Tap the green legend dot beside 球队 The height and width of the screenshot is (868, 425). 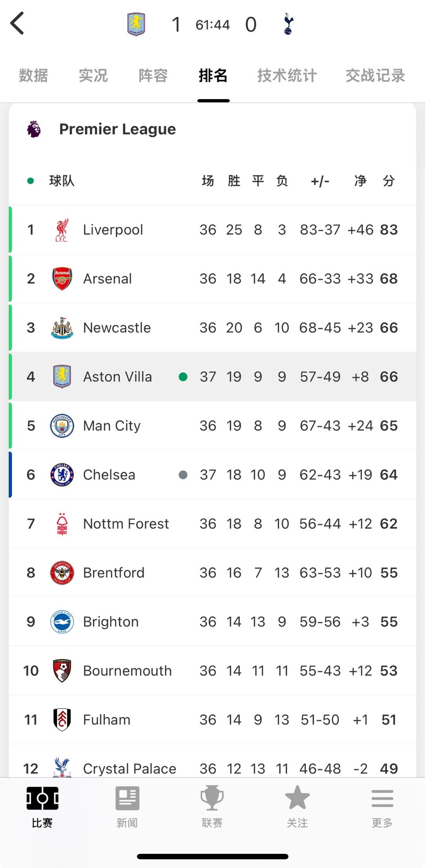point(30,181)
